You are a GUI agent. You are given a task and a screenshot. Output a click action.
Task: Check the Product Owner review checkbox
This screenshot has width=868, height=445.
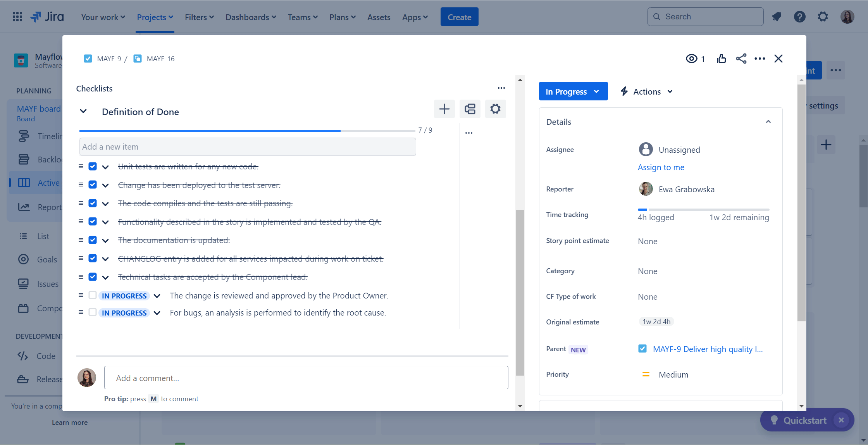point(93,295)
